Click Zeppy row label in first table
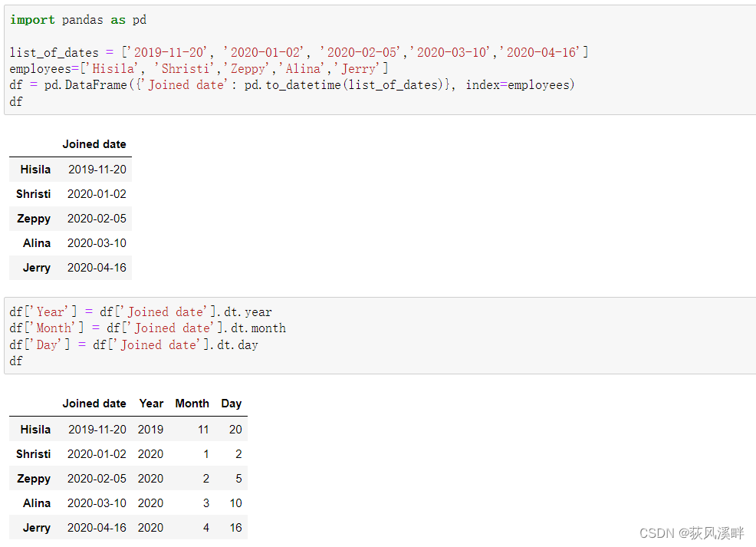The width and height of the screenshot is (756, 547). 34,219
